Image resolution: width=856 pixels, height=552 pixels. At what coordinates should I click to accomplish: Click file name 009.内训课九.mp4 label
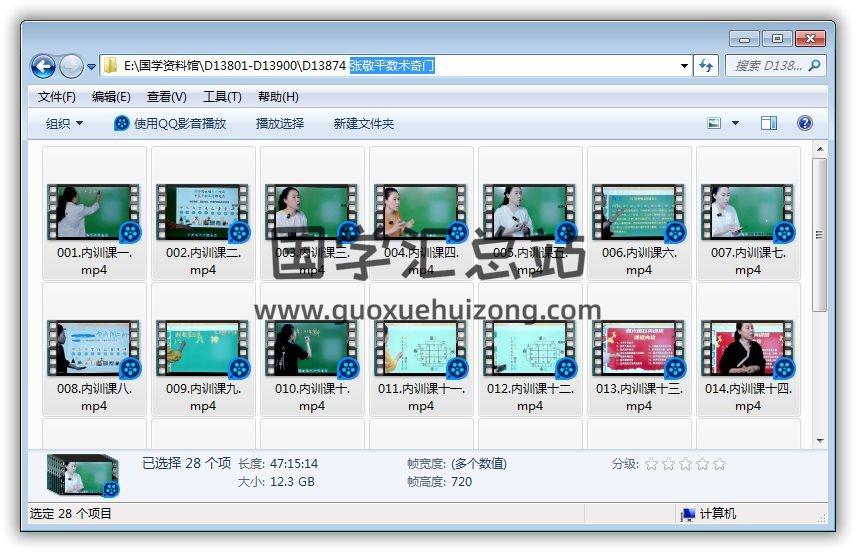[203, 397]
